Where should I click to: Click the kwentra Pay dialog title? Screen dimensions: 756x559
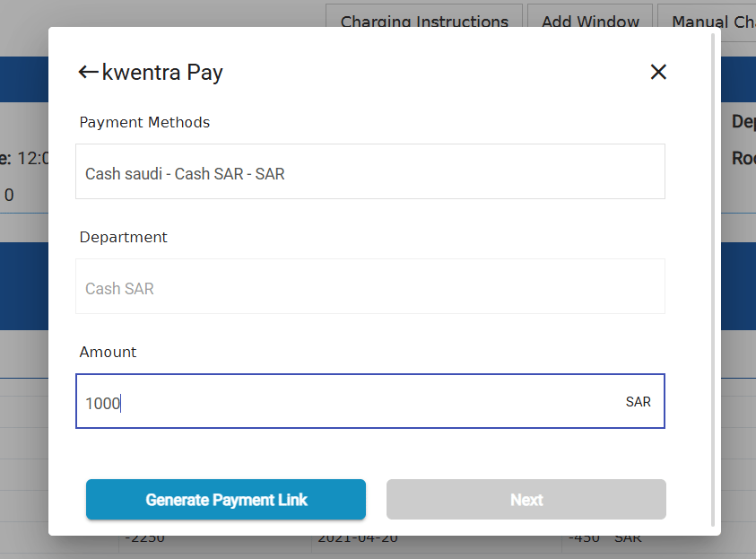[162, 73]
